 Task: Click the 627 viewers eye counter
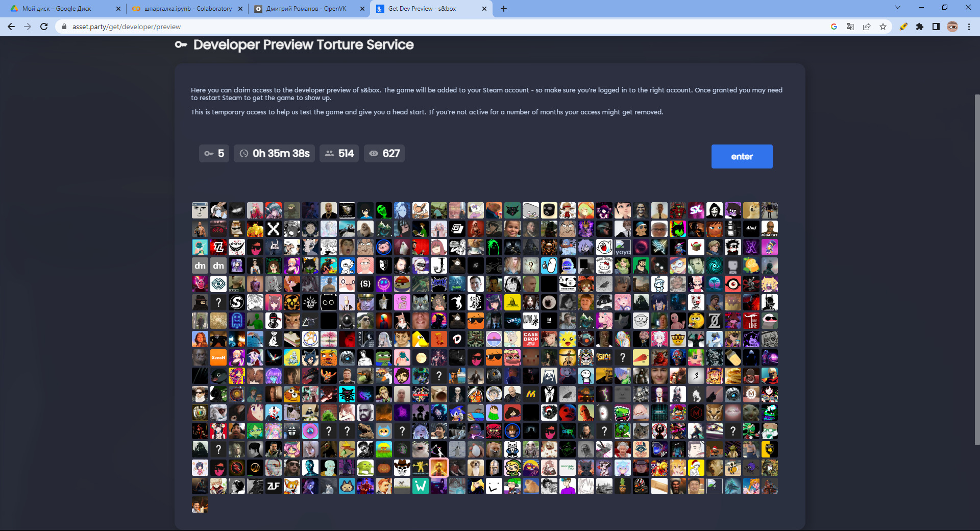click(384, 154)
